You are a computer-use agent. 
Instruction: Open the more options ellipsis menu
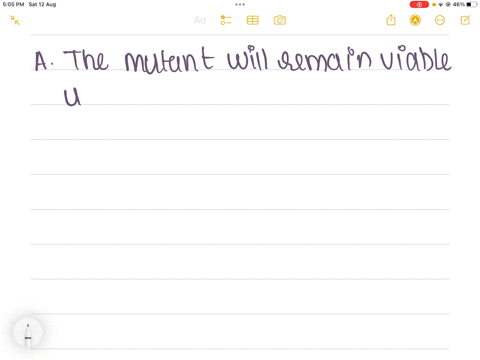pyautogui.click(x=440, y=20)
